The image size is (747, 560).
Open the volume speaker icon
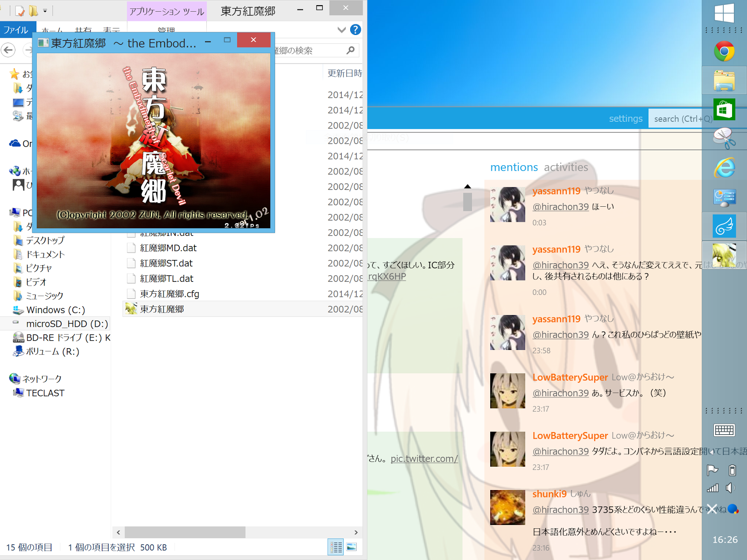(x=731, y=488)
